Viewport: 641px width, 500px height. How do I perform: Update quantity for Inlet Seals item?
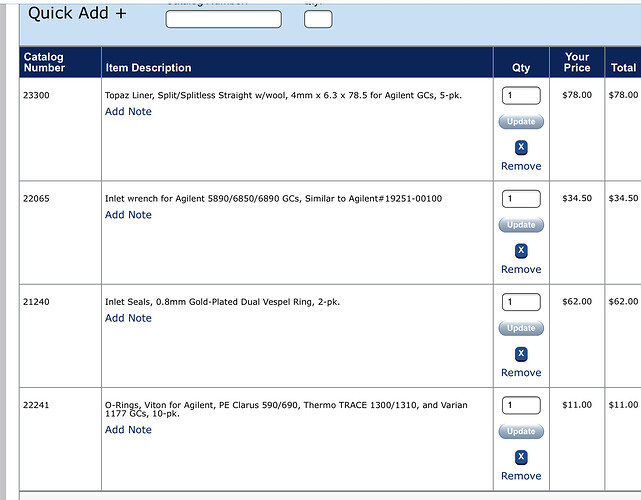[x=521, y=328]
